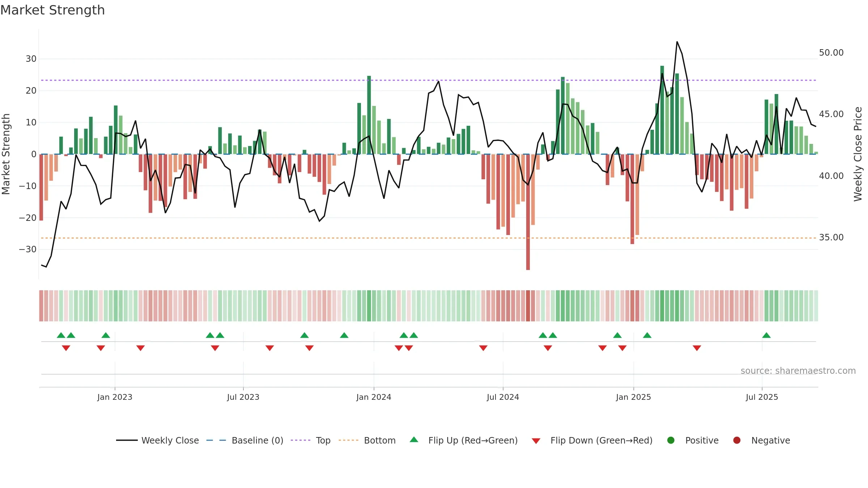Click the orange dotted Bottom line sample
868x488 pixels.
point(349,440)
